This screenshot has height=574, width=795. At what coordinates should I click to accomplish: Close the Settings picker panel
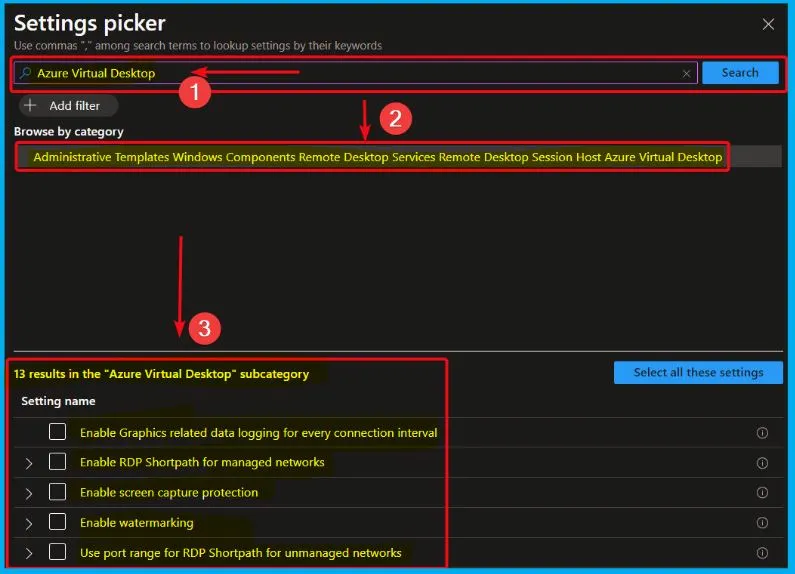click(x=768, y=24)
